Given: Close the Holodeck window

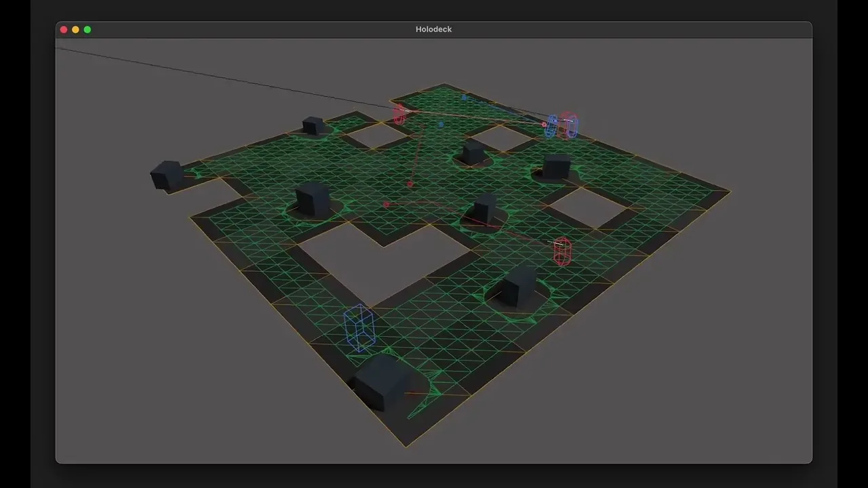Looking at the screenshot, I should click(64, 29).
